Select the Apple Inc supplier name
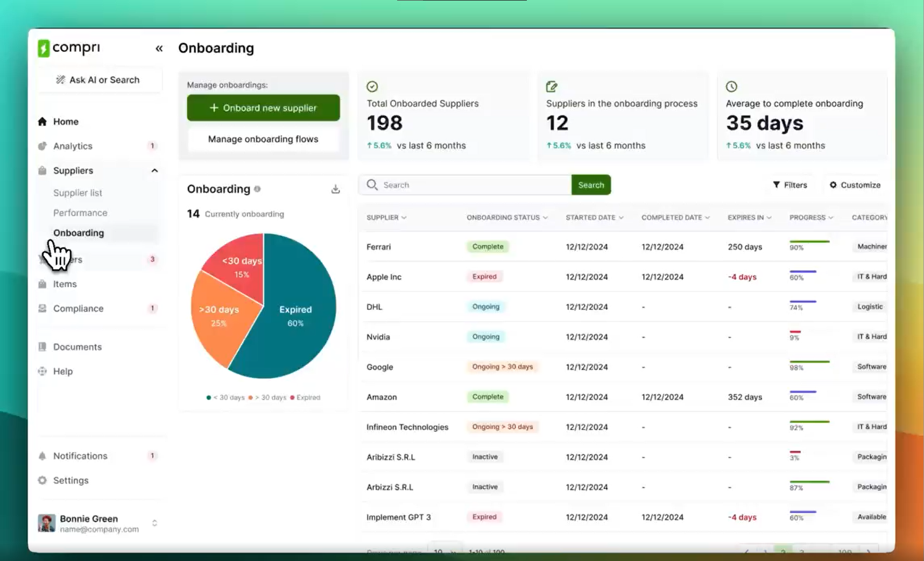Image resolution: width=924 pixels, height=561 pixels. click(384, 277)
